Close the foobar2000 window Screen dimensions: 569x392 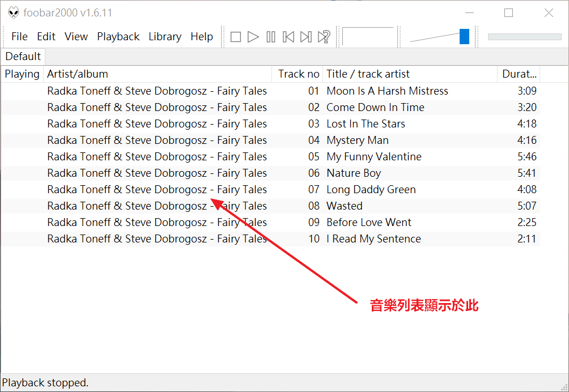[549, 12]
